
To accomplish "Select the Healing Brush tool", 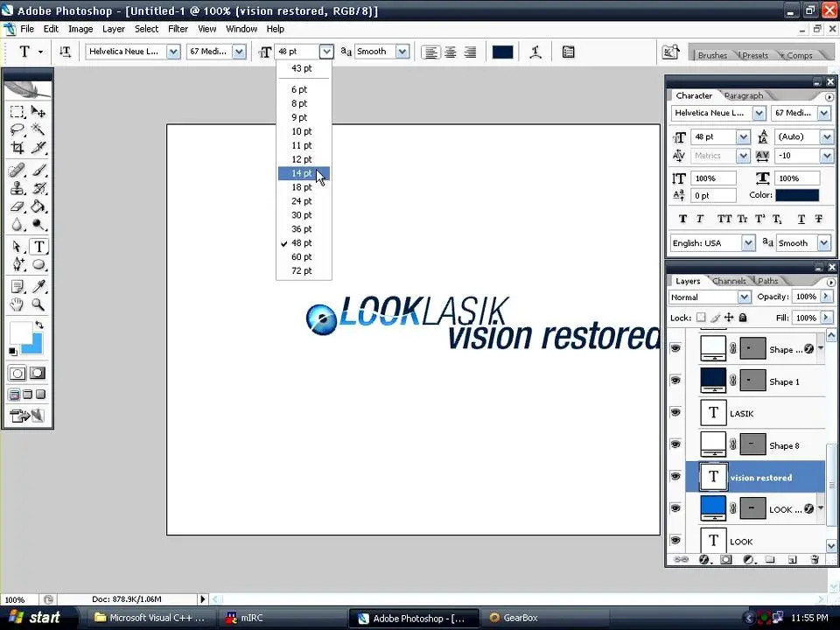I will pyautogui.click(x=17, y=171).
